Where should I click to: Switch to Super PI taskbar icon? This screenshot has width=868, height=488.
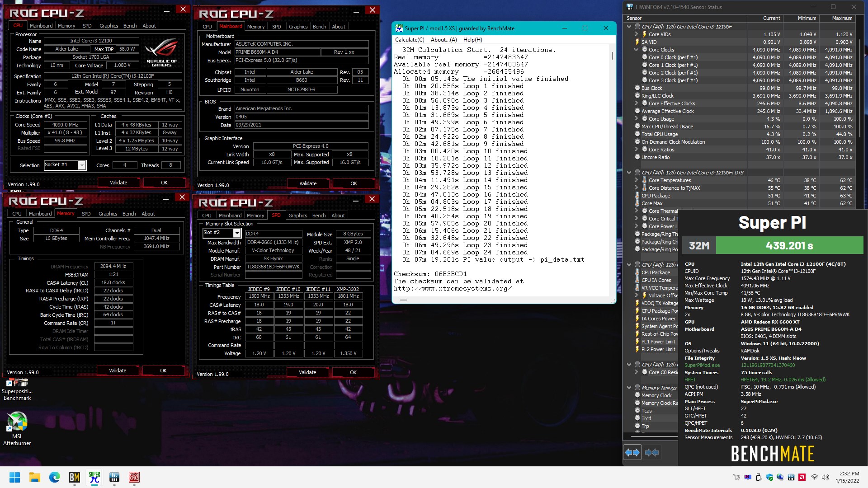click(94, 477)
